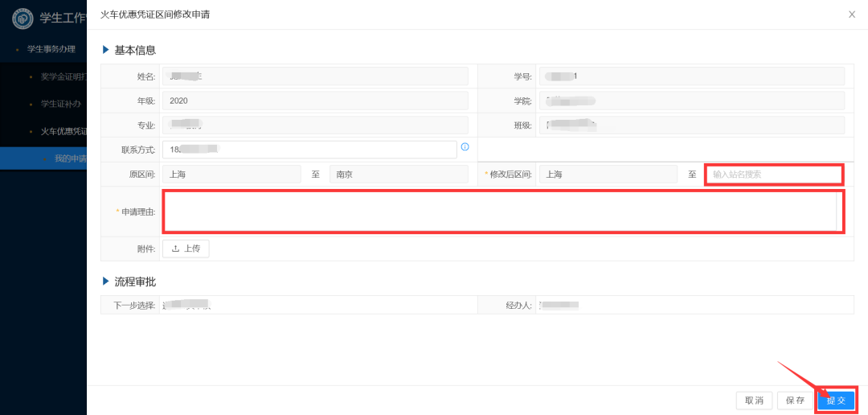Click the 取消 button
Screen dimensions: 868x415
point(754,401)
